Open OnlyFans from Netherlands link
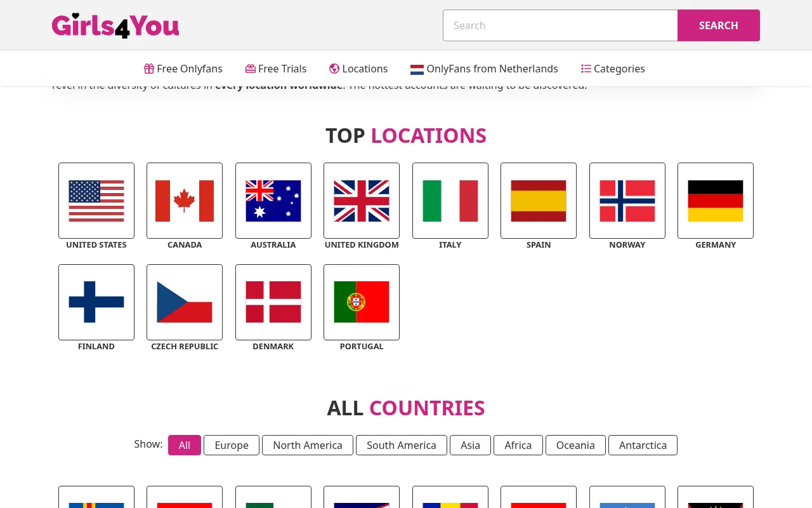The height and width of the screenshot is (508, 812). click(x=484, y=69)
